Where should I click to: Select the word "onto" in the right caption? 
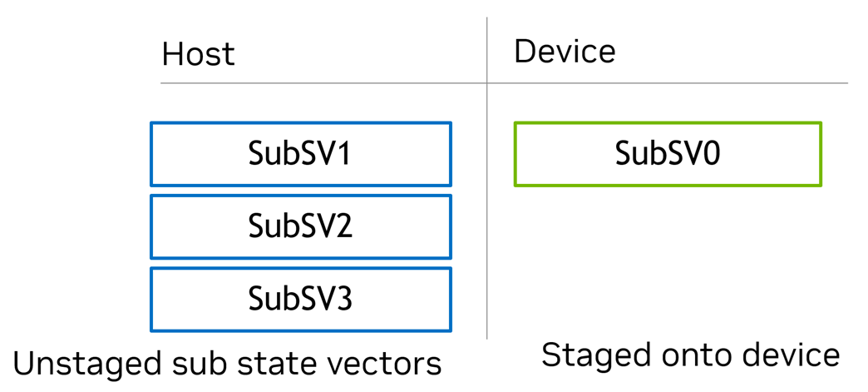click(x=685, y=356)
